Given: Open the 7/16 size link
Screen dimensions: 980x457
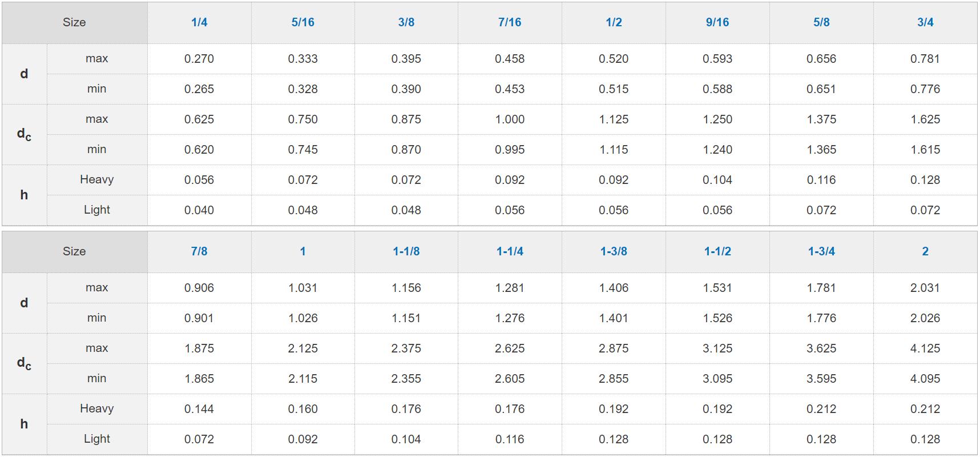Looking at the screenshot, I should pos(510,22).
